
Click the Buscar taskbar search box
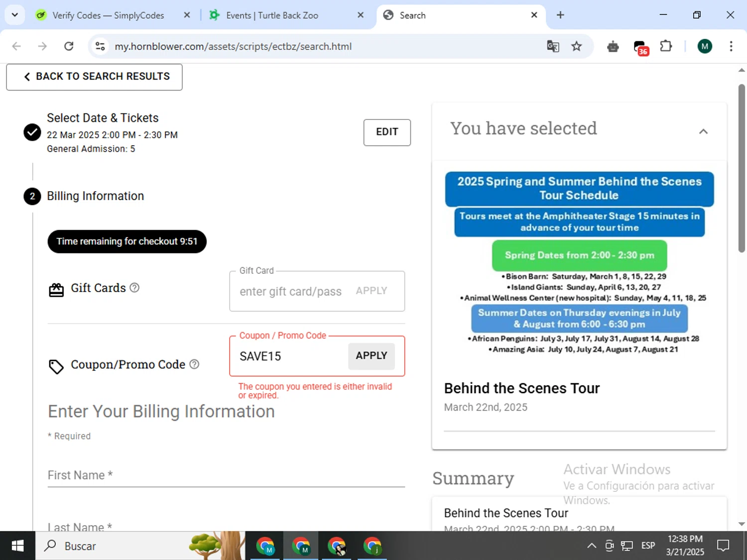coord(139,546)
